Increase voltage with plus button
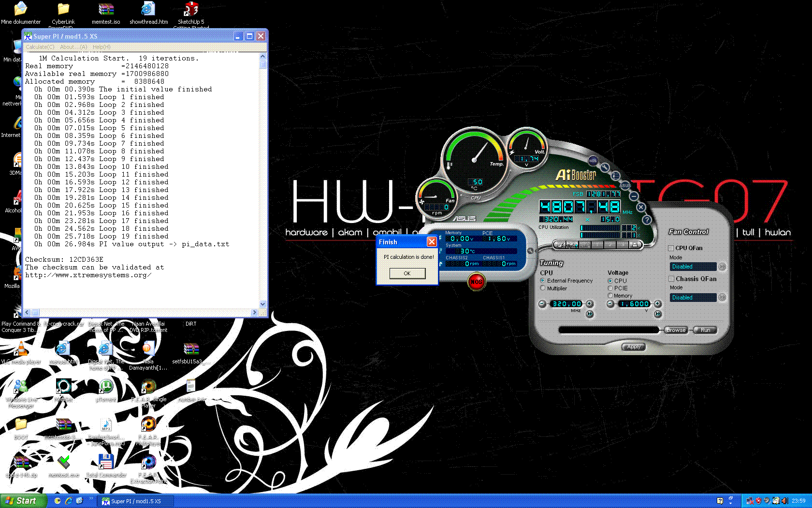This screenshot has width=812, height=508. (658, 304)
